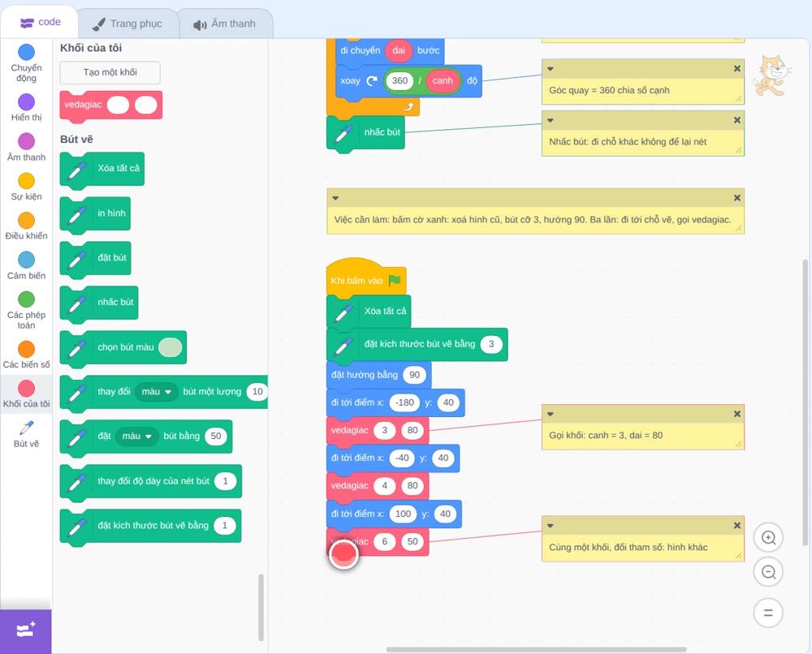Close the 'Cùng một khối' comment
The height and width of the screenshot is (654, 812).
click(x=737, y=526)
